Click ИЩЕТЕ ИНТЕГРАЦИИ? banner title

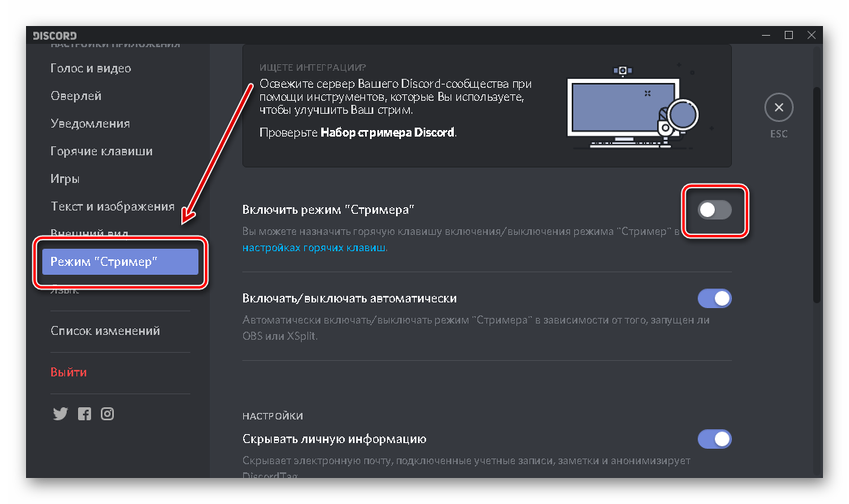click(x=312, y=67)
